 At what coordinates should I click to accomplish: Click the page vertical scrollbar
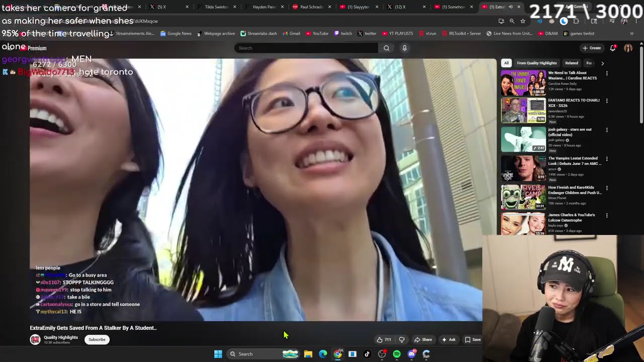tap(641, 85)
